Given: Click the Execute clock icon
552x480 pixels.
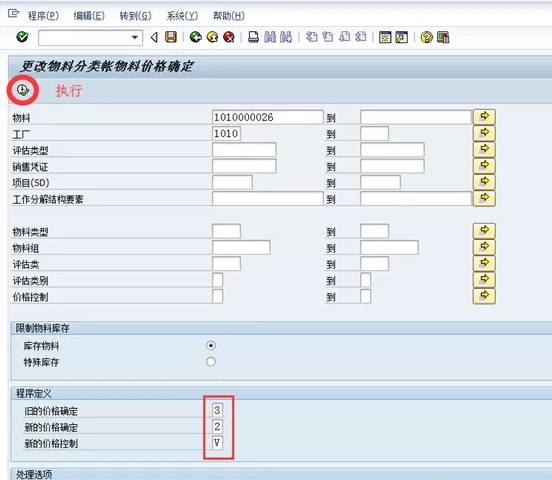Looking at the screenshot, I should click(23, 90).
